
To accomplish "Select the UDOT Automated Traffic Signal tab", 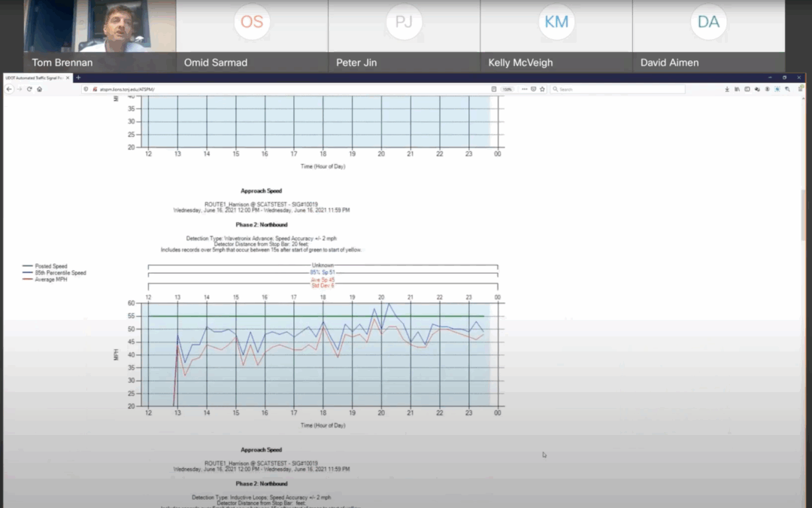I will click(34, 78).
